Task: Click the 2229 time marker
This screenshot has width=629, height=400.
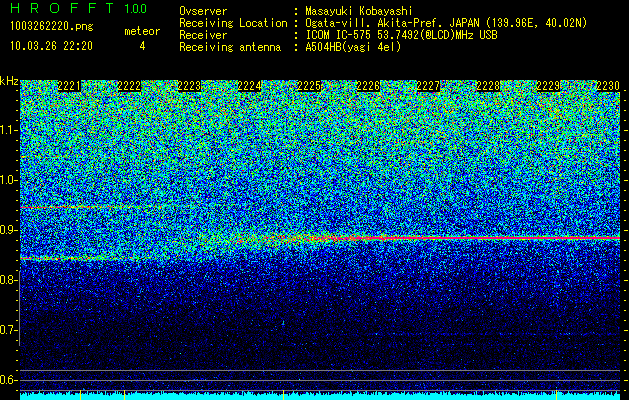Action: click(x=548, y=86)
